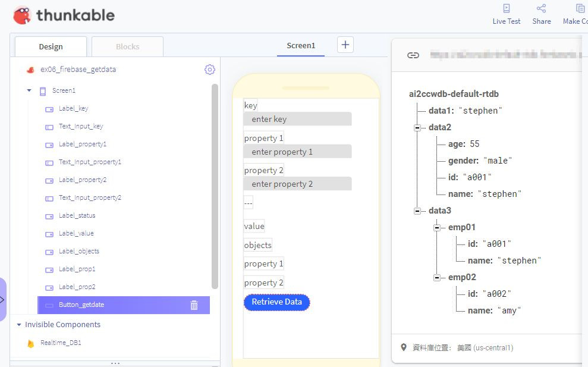The image size is (588, 367).
Task: Open project settings gear icon
Action: click(210, 70)
